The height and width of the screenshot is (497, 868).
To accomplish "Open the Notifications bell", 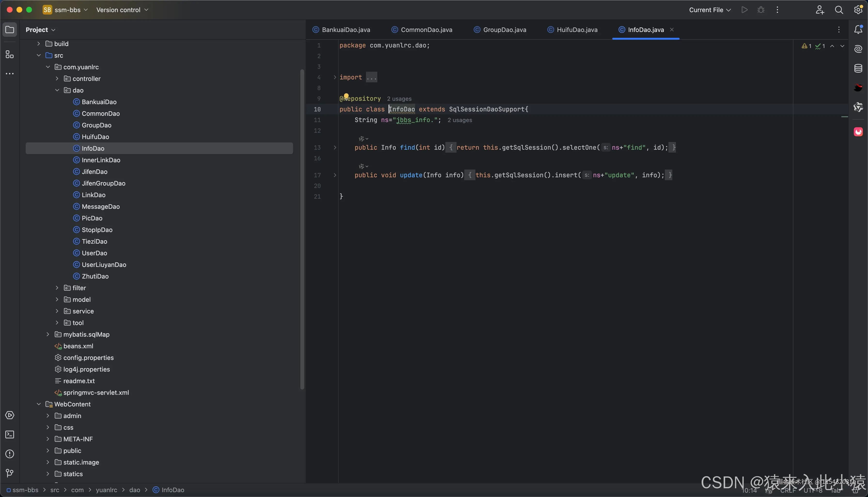I will pyautogui.click(x=858, y=30).
